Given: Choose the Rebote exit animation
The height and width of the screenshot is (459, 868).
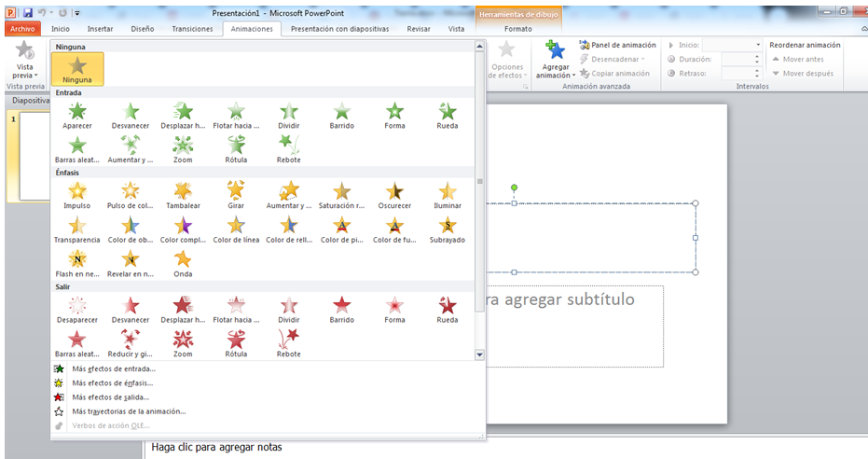Looking at the screenshot, I should point(288,344).
